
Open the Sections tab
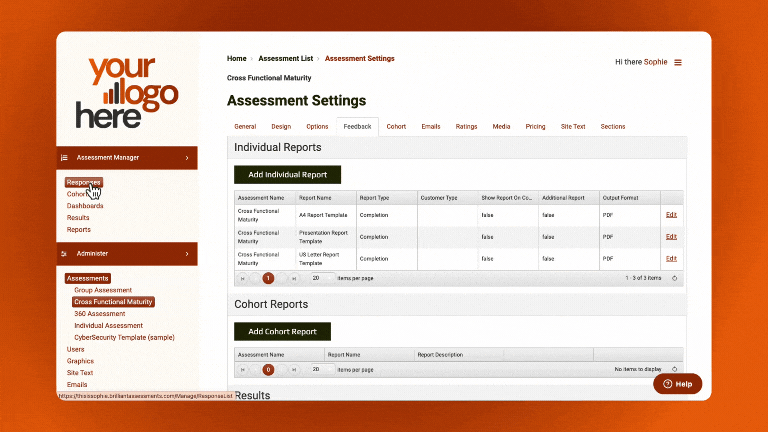[x=613, y=126]
